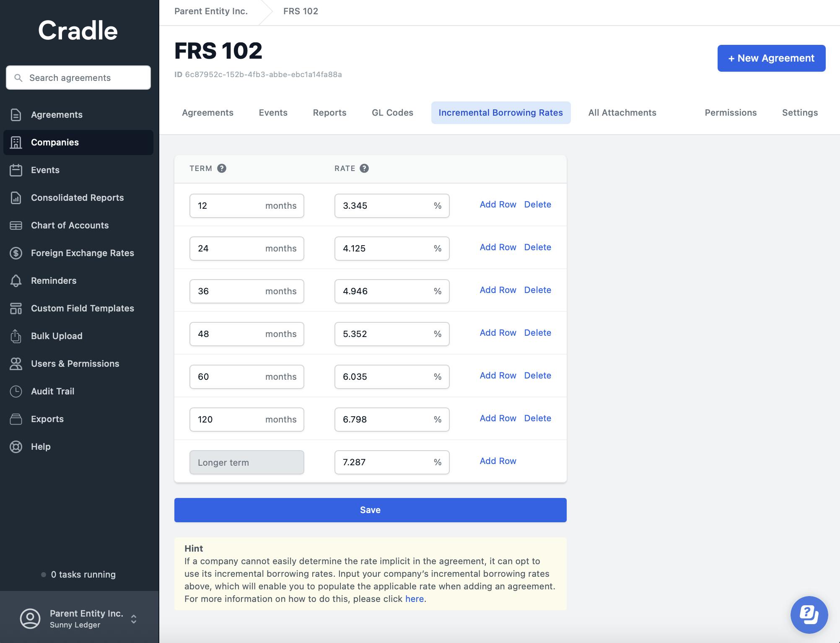The width and height of the screenshot is (840, 643).
Task: Delete the 36 months rate row
Action: (537, 290)
